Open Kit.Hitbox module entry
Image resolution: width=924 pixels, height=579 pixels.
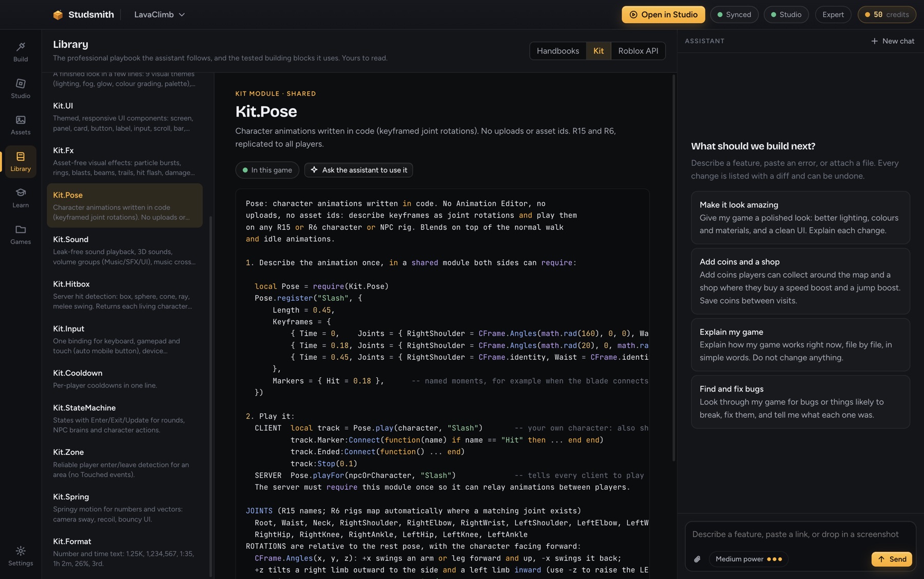pos(125,295)
